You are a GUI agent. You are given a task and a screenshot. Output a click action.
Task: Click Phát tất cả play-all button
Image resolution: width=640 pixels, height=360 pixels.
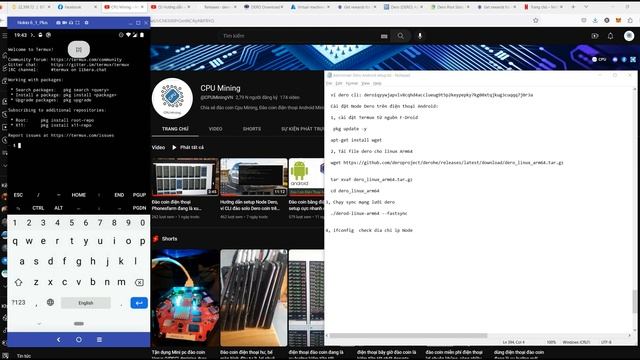pyautogui.click(x=188, y=147)
